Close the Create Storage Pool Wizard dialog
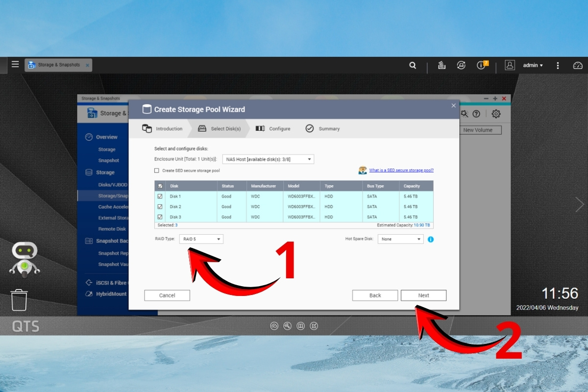Image resolution: width=588 pixels, height=392 pixels. coord(453,105)
